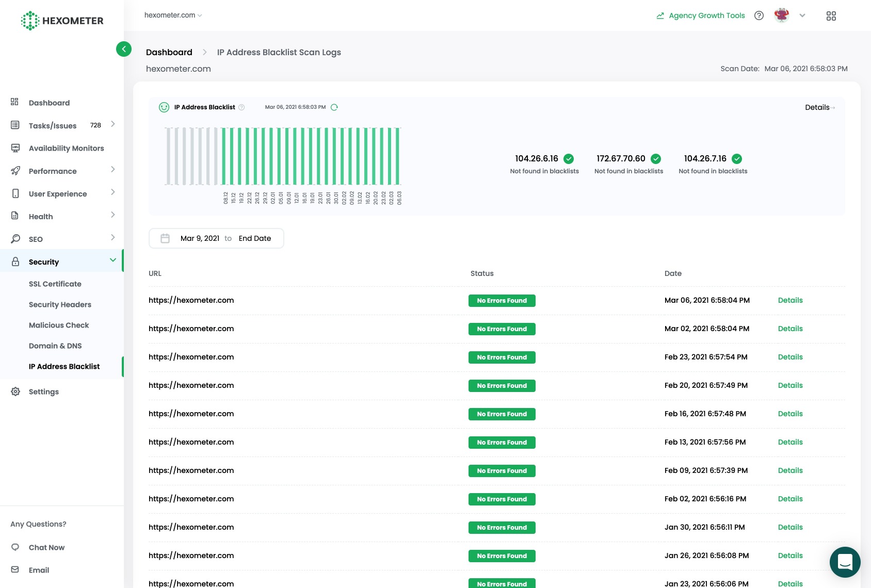The image size is (871, 588).
Task: Click the Status column header
Action: pyautogui.click(x=482, y=273)
